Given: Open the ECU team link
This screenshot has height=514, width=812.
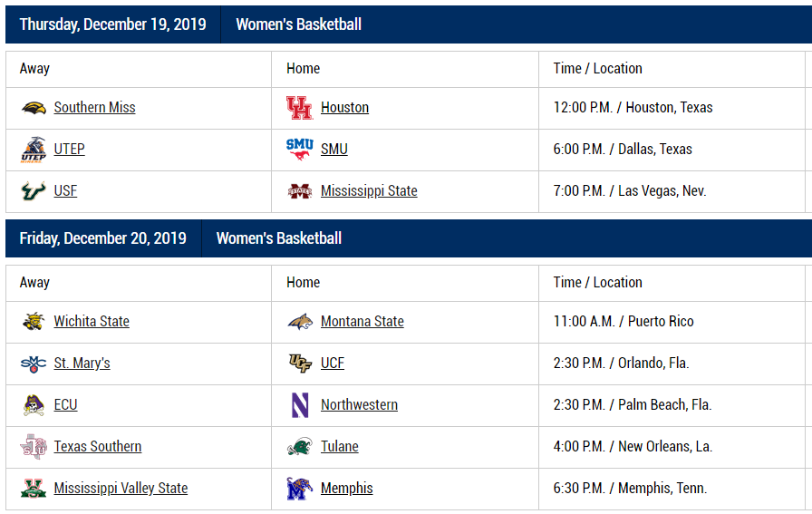Looking at the screenshot, I should (65, 404).
